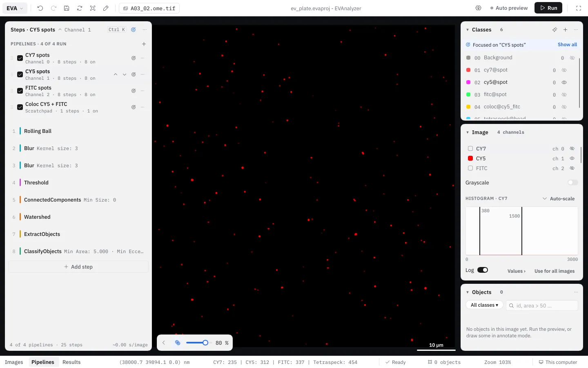
Task: Click the magenta cy5@spot class swatch
Action: coord(468,82)
